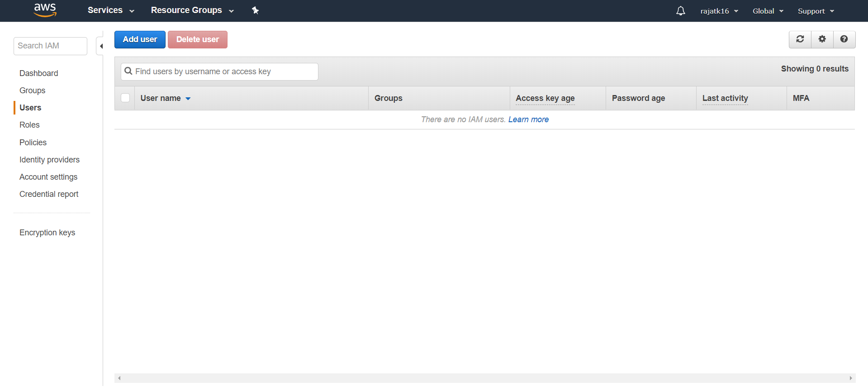The height and width of the screenshot is (391, 868).
Task: Click the magnifier icon in user search
Action: pyautogui.click(x=128, y=71)
